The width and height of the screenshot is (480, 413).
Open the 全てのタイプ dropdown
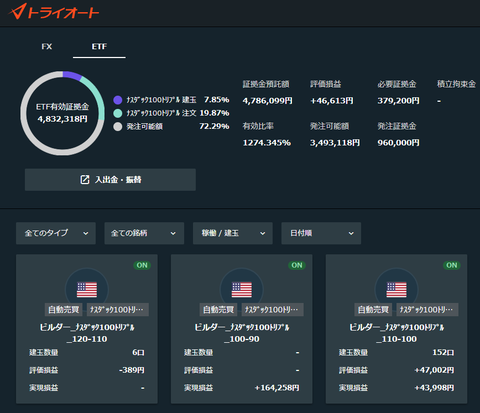56,233
